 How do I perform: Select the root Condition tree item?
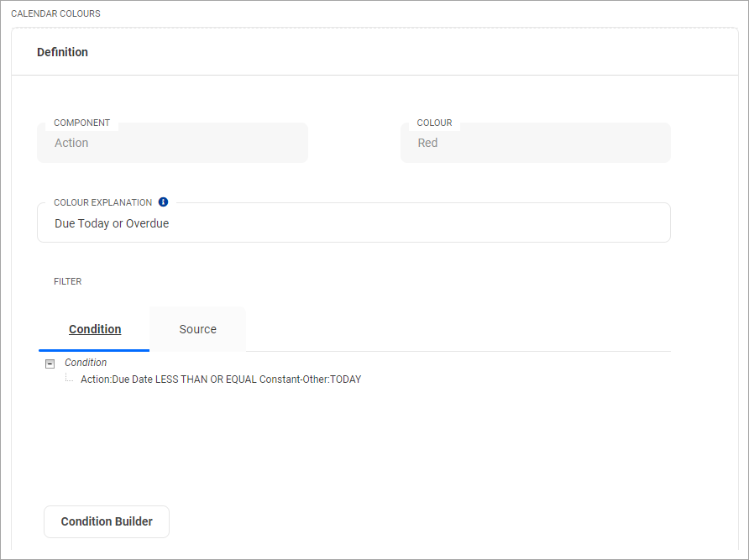pyautogui.click(x=86, y=363)
